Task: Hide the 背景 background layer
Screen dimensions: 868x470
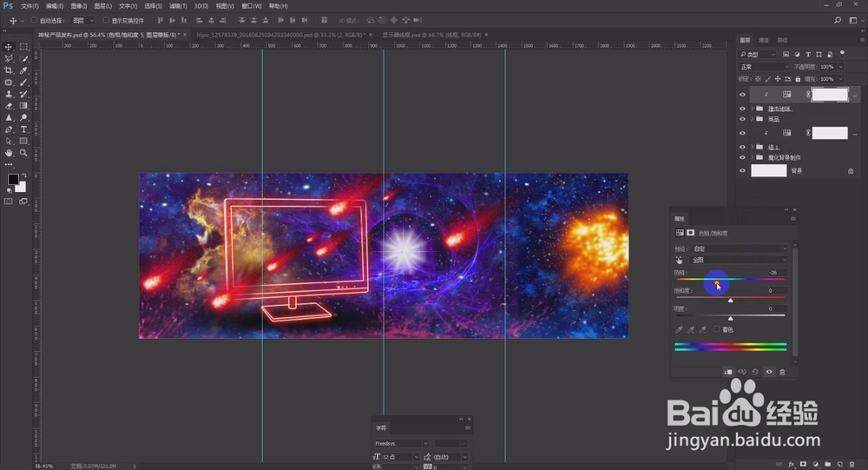Action: [742, 170]
